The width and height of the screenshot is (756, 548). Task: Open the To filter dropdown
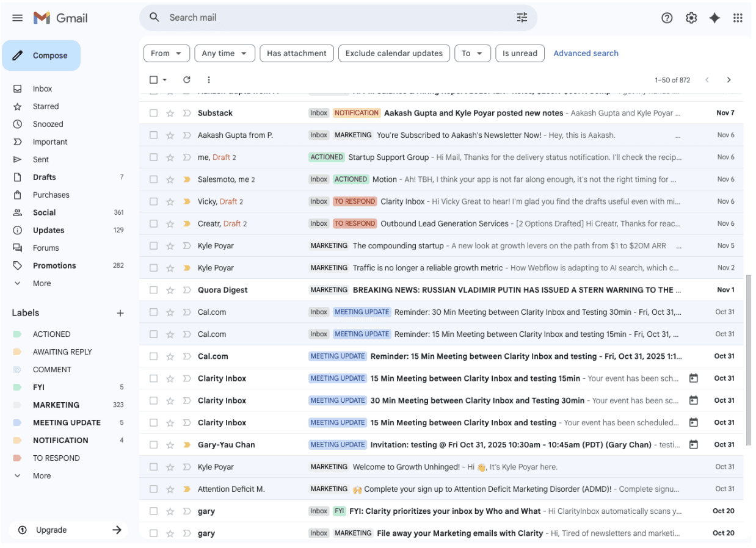pos(473,53)
